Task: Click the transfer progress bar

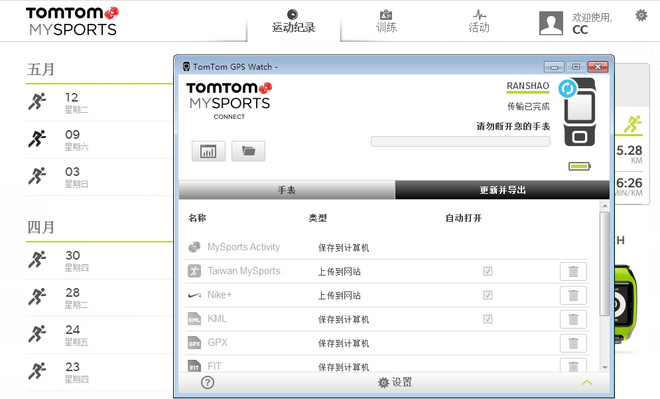Action: (460, 141)
